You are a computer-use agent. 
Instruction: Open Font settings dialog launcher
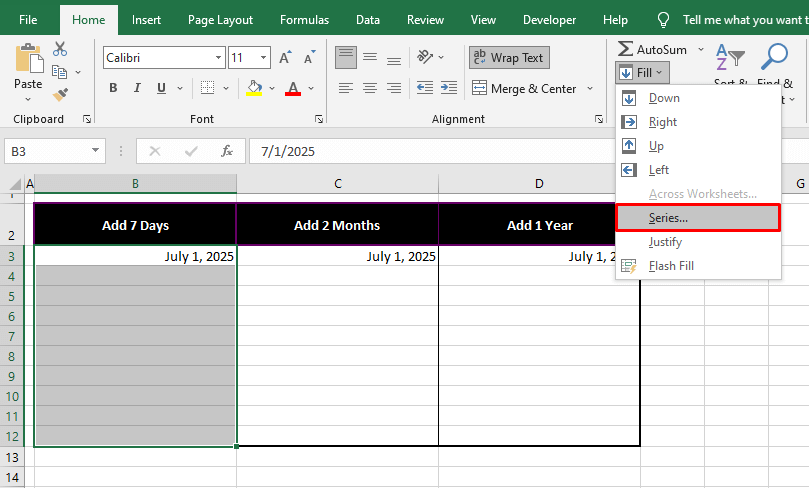tap(319, 119)
